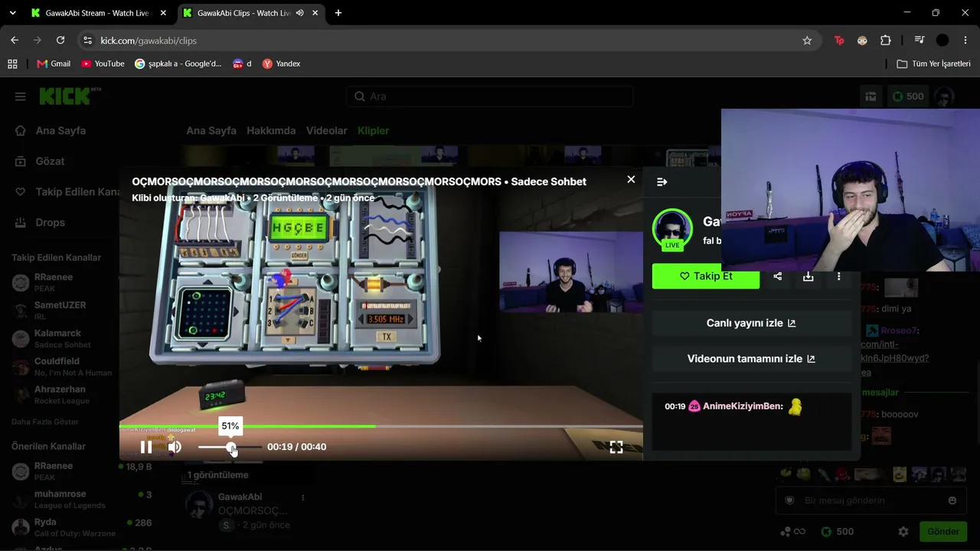
Task: Pause the clip playback
Action: click(146, 447)
